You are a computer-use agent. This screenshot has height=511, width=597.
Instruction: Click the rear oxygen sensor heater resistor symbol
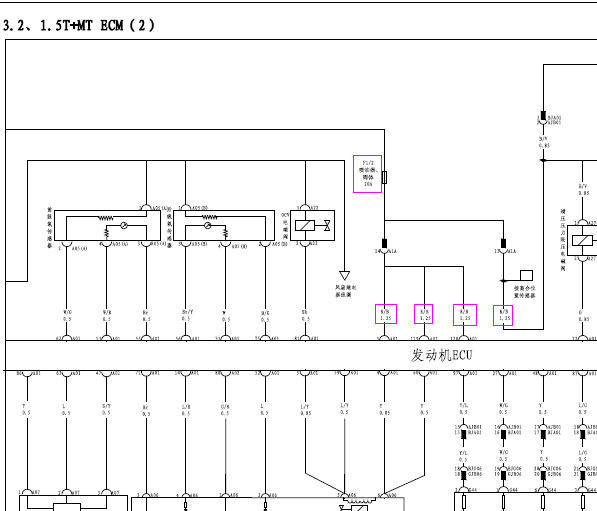tap(209, 217)
